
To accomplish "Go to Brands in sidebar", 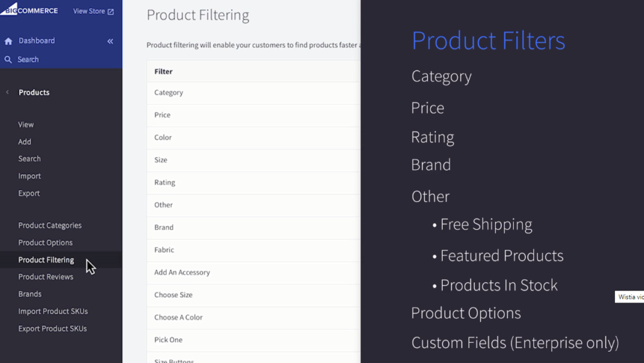I will pyautogui.click(x=30, y=294).
